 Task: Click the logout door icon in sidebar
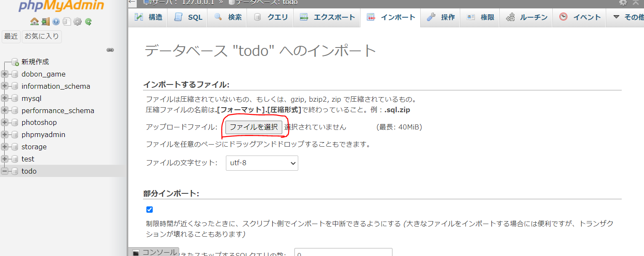click(x=45, y=21)
